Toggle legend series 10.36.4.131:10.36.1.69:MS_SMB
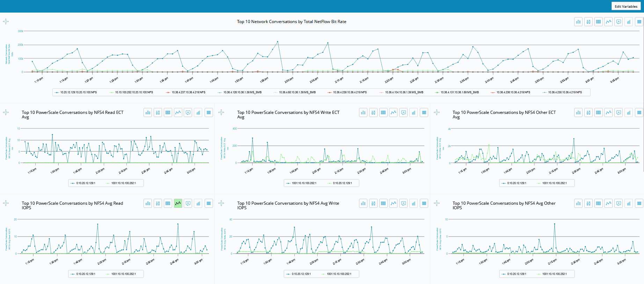 [457, 92]
